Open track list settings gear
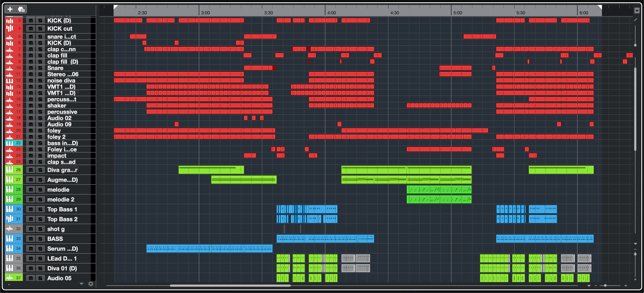This screenshot has width=644, height=293. point(91,284)
